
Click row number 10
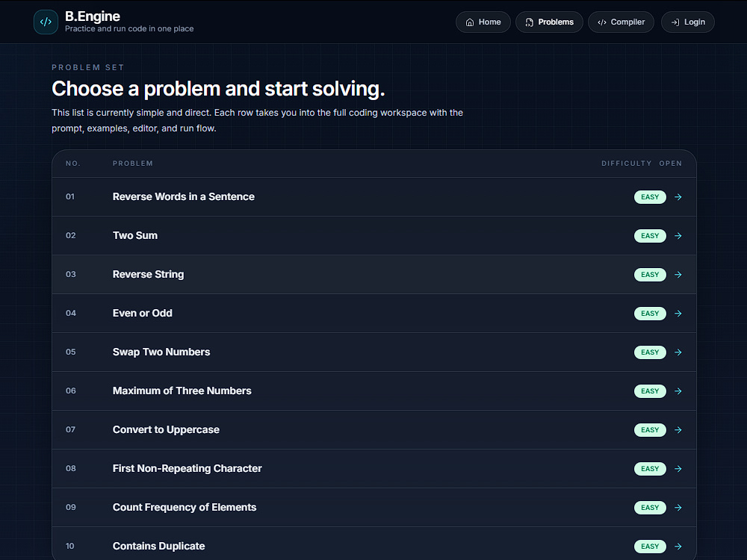(x=70, y=546)
